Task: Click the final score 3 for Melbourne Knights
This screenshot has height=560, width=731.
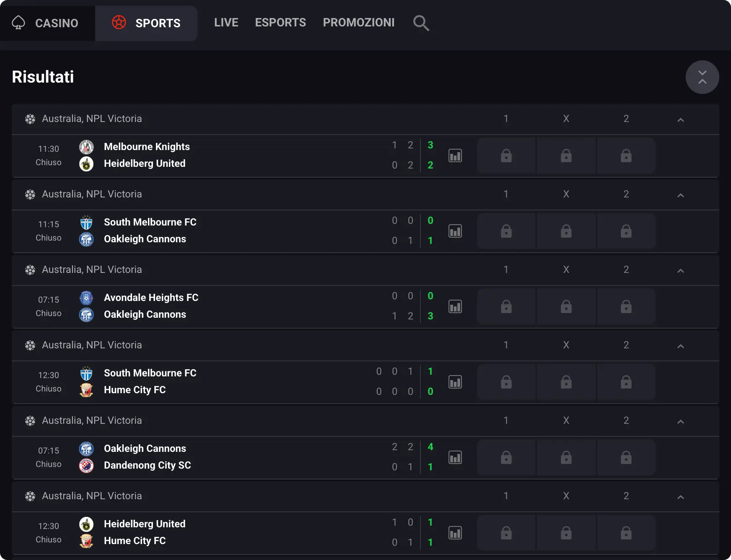Action: 430,145
